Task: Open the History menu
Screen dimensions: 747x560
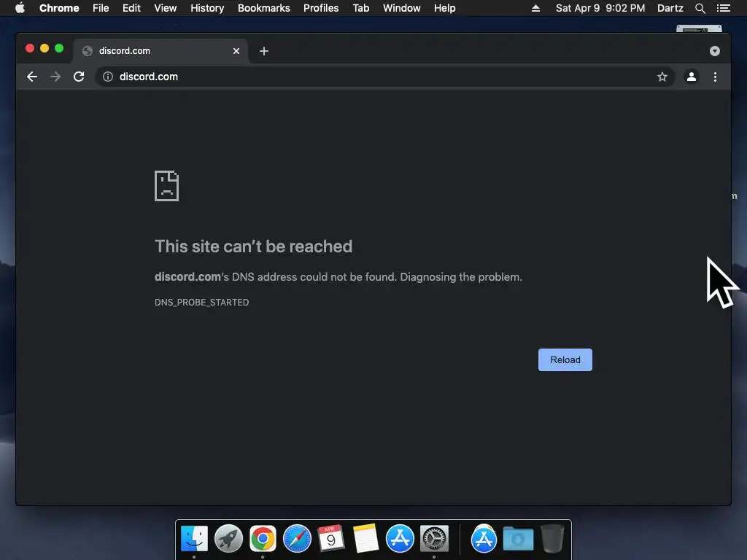Action: [x=207, y=8]
